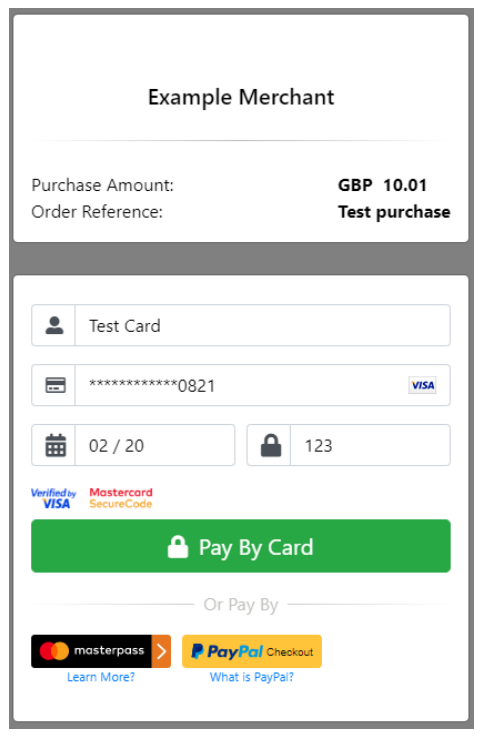Screen dimensions: 481x736
Task: Pay using the Masterpass button
Action: pyautogui.click(x=101, y=652)
